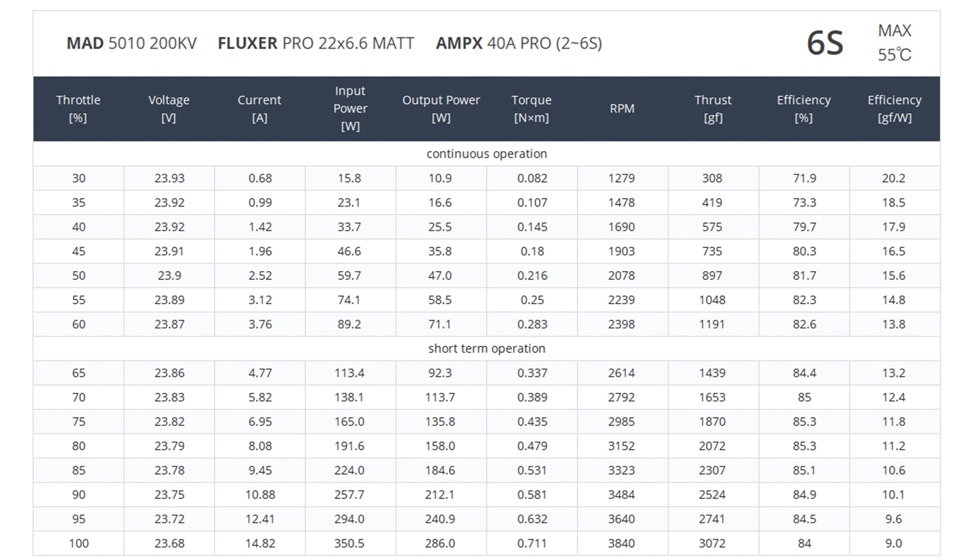Click the Input Power [W] header
The width and height of the screenshot is (971, 560).
click(350, 109)
